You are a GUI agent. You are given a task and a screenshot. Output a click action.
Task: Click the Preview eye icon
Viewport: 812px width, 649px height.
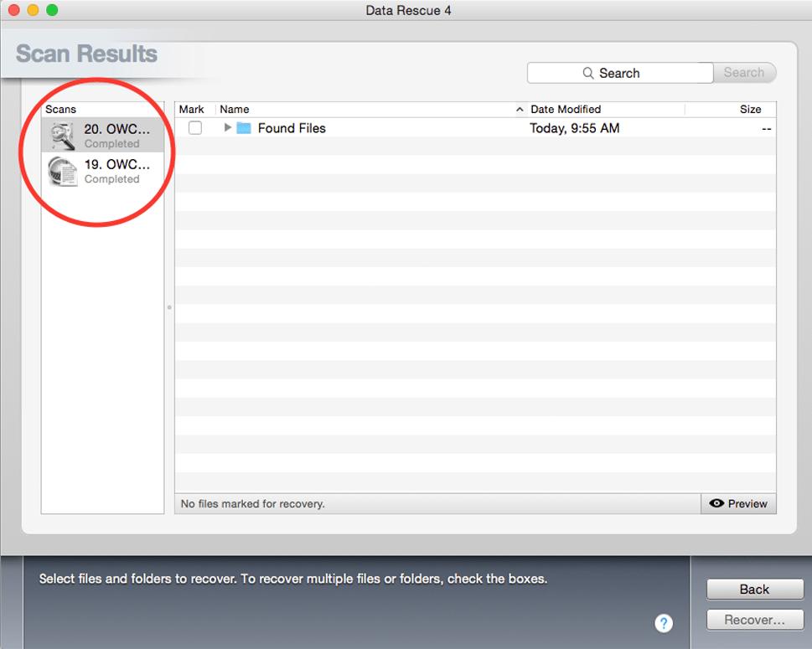[716, 503]
